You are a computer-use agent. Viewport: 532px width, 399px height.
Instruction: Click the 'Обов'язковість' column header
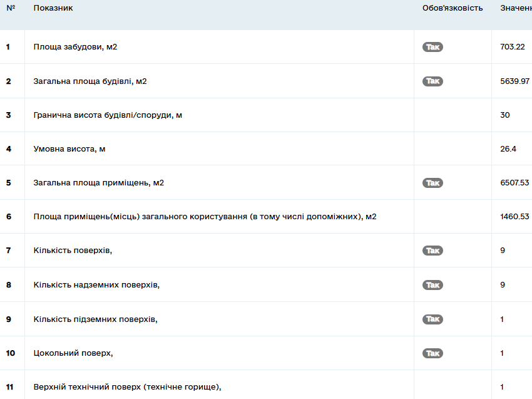click(x=453, y=8)
